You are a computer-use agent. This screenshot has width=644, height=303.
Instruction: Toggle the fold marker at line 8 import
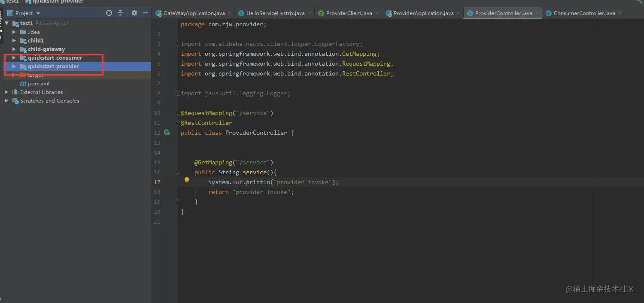point(177,93)
